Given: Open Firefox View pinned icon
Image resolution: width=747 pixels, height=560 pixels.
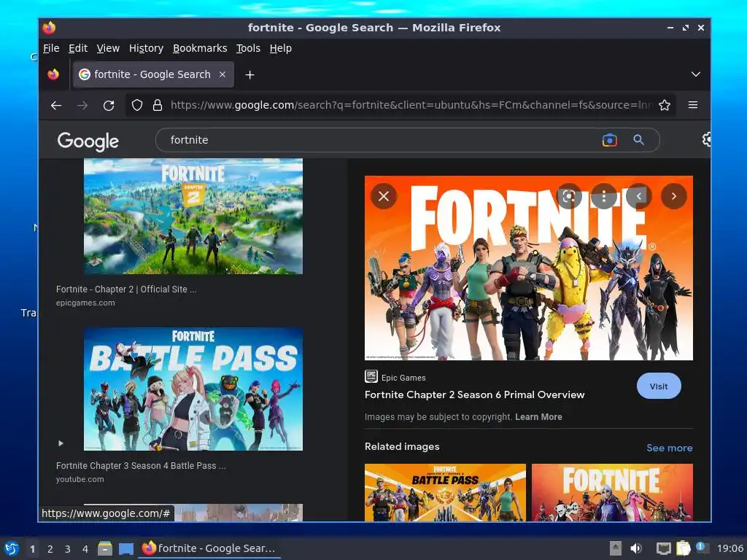Looking at the screenshot, I should coord(53,74).
